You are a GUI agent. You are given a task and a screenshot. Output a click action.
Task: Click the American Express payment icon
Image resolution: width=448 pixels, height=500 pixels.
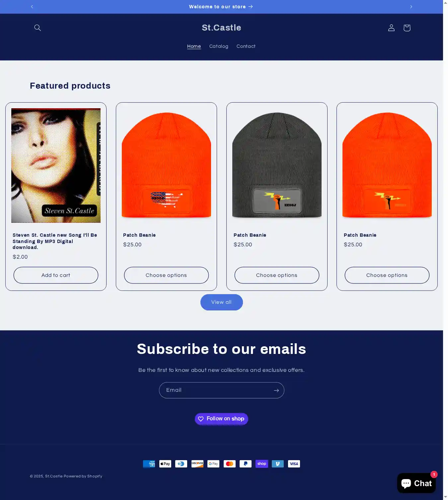(149, 464)
